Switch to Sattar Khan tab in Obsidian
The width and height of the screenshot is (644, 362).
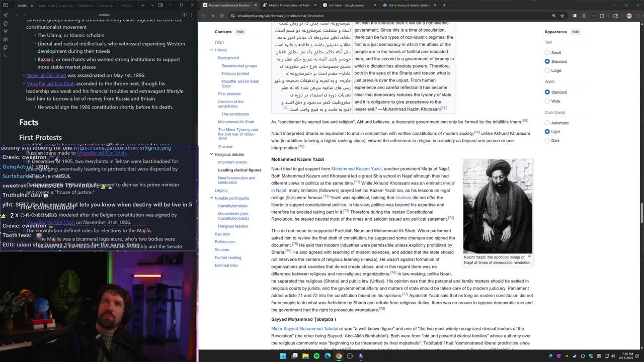[46, 6]
